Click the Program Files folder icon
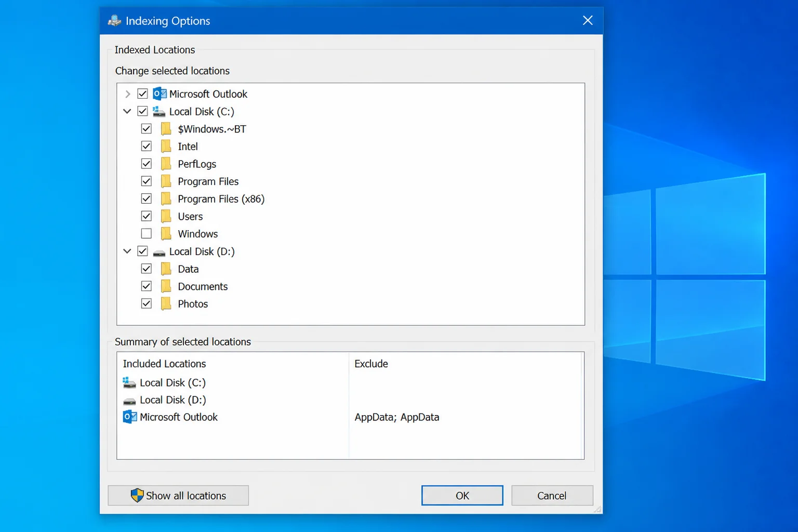 click(166, 181)
